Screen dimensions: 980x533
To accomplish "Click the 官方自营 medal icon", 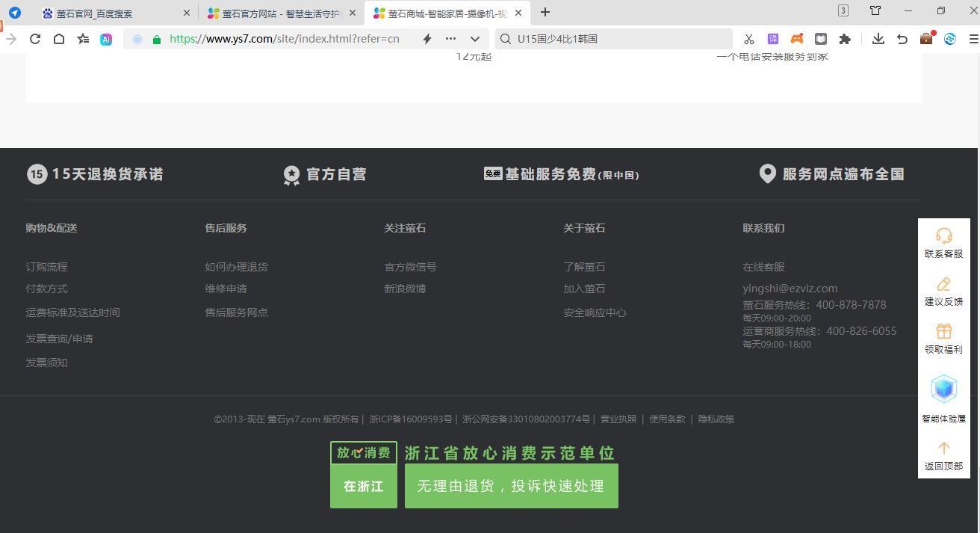I will tap(291, 175).
